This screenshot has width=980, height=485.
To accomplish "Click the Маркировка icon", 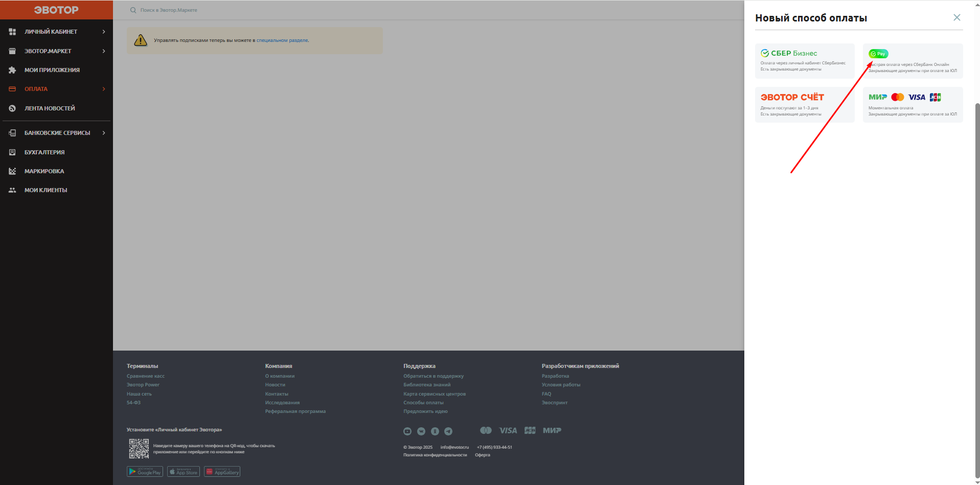I will coord(12,171).
